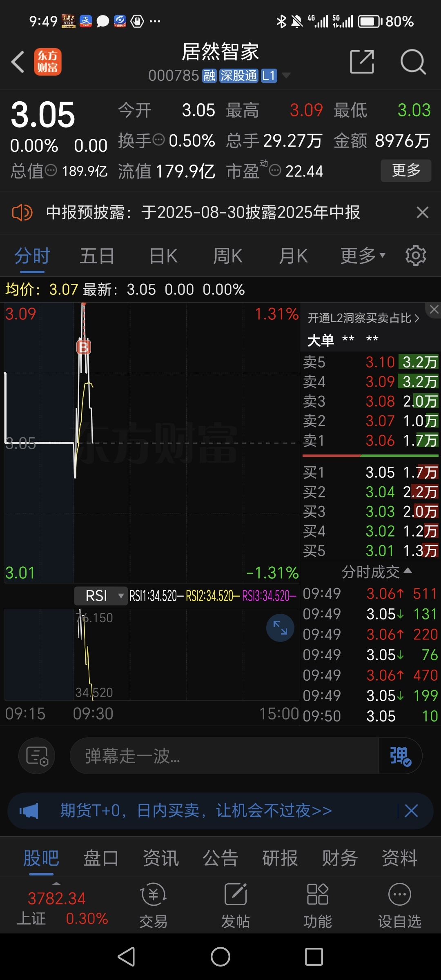This screenshot has height=980, width=441.
Task: Focus the 弹幕走一波 input field
Action: 225,756
